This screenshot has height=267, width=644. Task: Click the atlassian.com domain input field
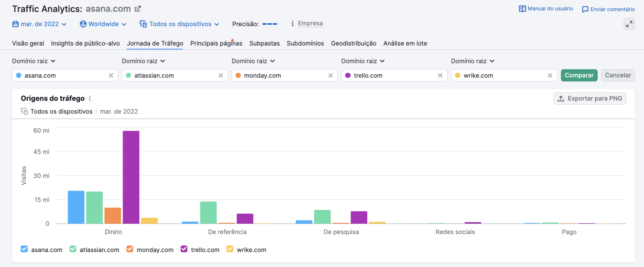175,76
